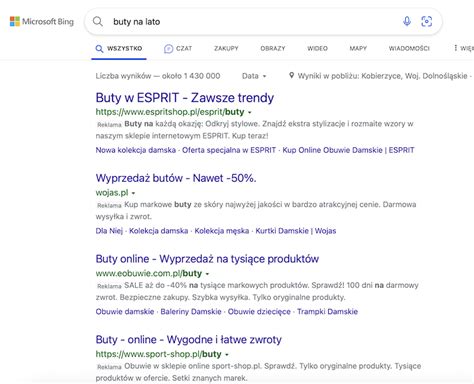Click the www.eobuwie.com.pl/buty URL
The width and height of the screenshot is (474, 384).
coord(149,273)
